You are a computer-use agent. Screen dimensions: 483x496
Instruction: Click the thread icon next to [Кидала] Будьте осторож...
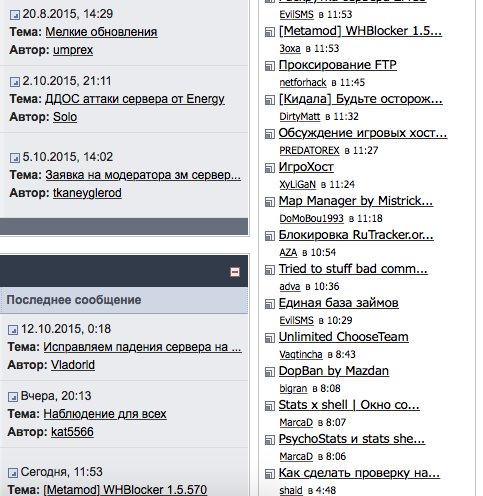[x=270, y=100]
